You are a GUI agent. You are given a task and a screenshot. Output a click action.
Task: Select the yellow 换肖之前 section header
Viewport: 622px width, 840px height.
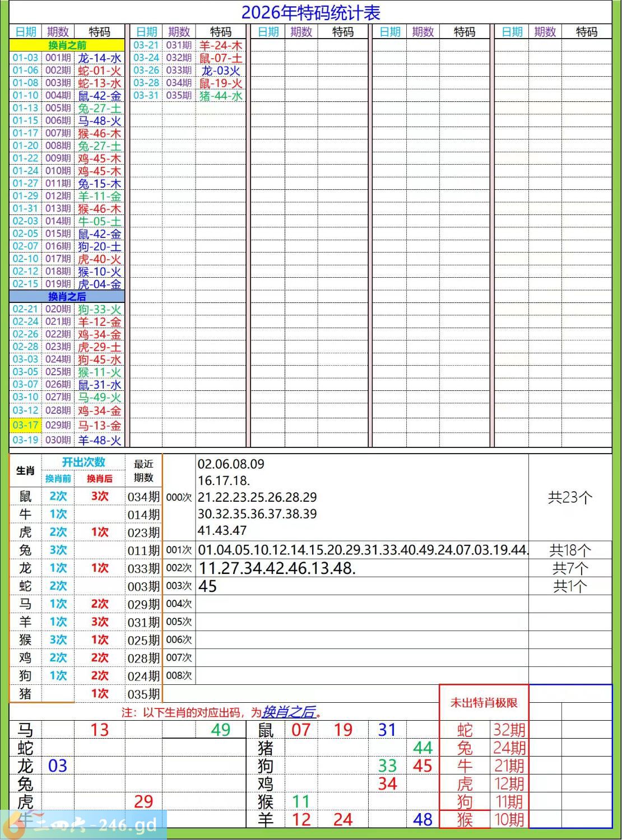(67, 45)
